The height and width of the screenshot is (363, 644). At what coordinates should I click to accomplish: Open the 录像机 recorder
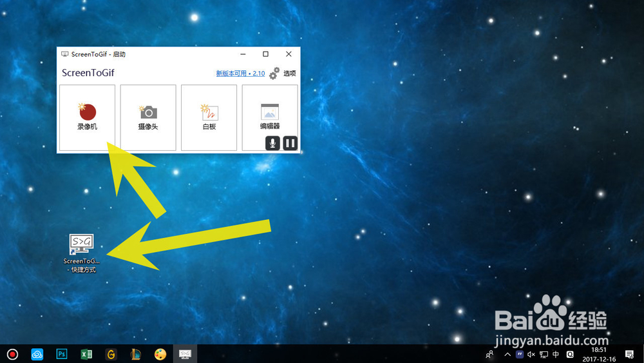pos(87,117)
